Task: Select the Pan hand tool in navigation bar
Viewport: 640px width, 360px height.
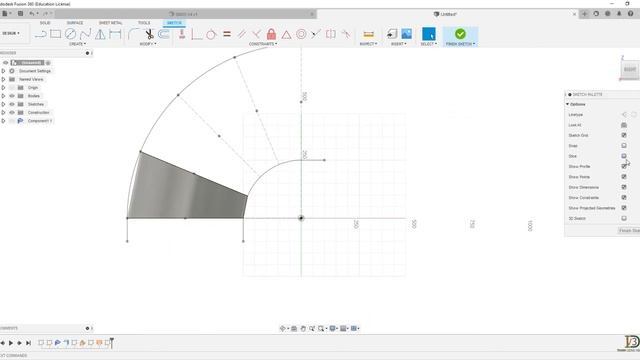Action: point(303,328)
